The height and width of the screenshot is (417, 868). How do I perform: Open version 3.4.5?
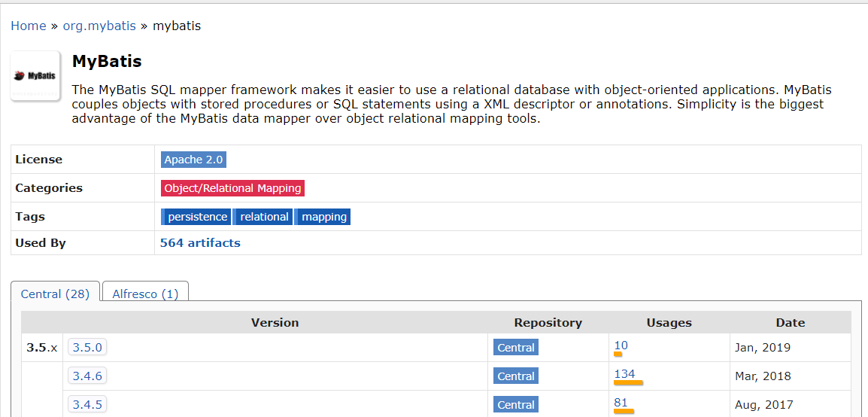tap(87, 405)
